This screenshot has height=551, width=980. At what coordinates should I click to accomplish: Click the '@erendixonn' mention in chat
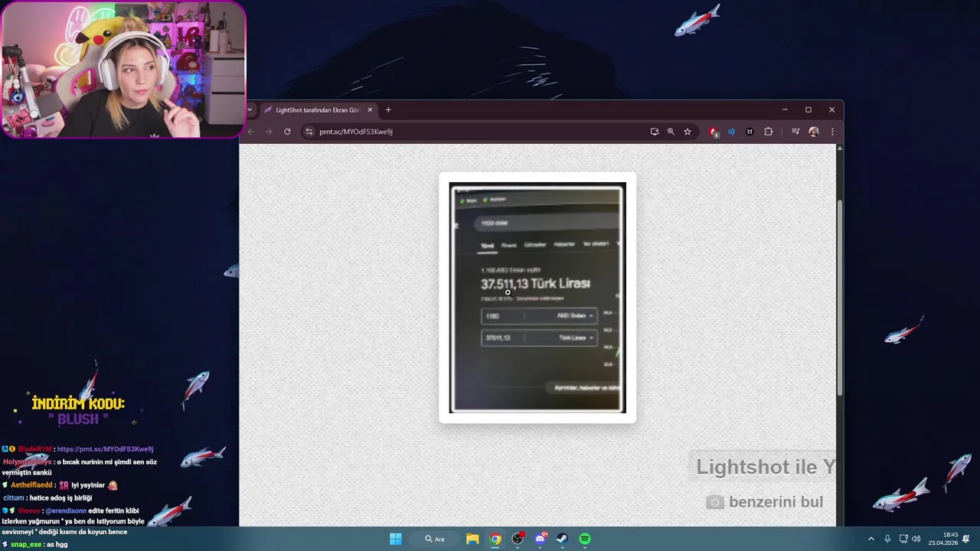[x=66, y=510]
